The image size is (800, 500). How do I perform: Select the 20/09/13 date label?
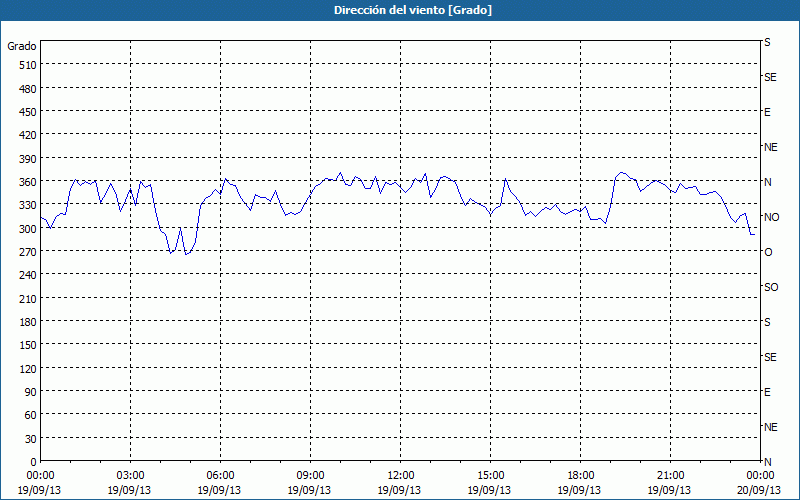(760, 490)
